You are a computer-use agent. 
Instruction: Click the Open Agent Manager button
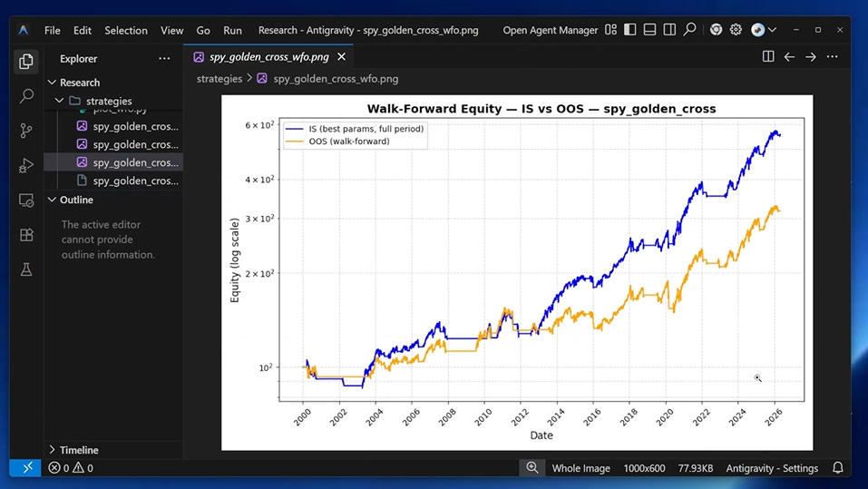(x=551, y=31)
